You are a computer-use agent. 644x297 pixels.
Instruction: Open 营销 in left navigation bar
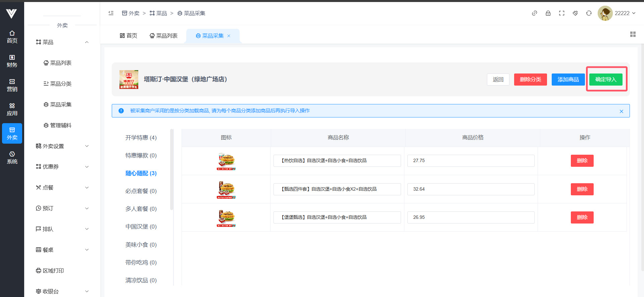(12, 85)
